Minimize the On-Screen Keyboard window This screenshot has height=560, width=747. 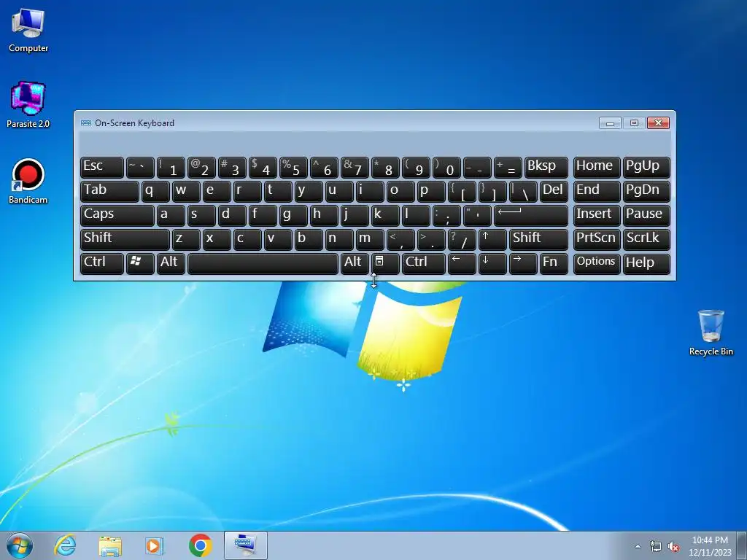coord(610,123)
